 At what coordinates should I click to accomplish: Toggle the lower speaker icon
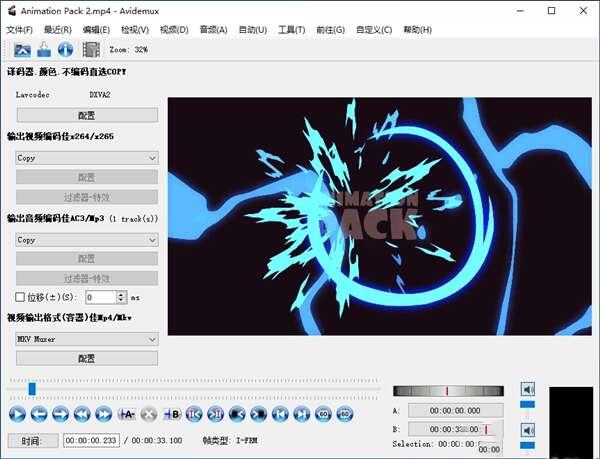pyautogui.click(x=528, y=430)
